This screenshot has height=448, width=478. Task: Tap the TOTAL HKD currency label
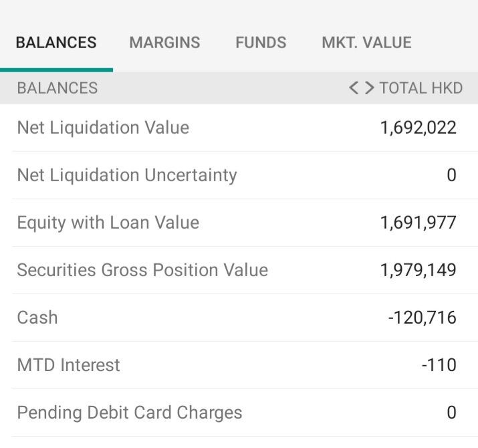click(421, 88)
